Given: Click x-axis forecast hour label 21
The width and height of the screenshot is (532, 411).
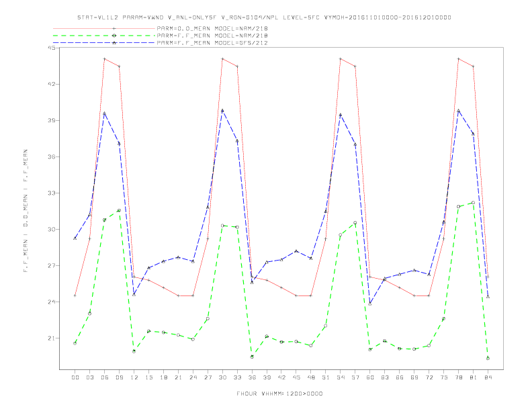Looking at the screenshot, I should click(178, 377).
